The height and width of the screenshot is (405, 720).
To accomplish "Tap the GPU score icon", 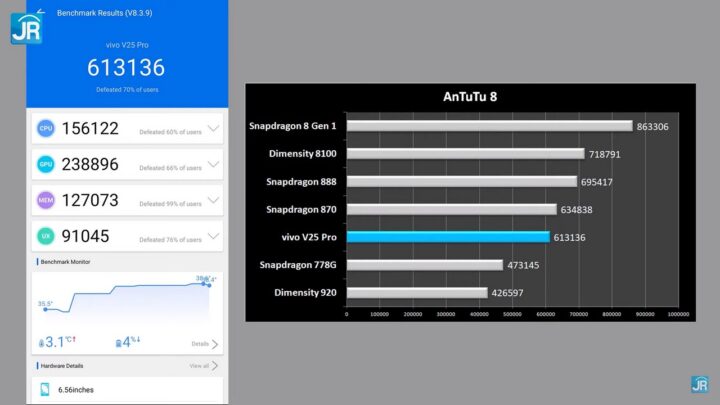I will (46, 164).
